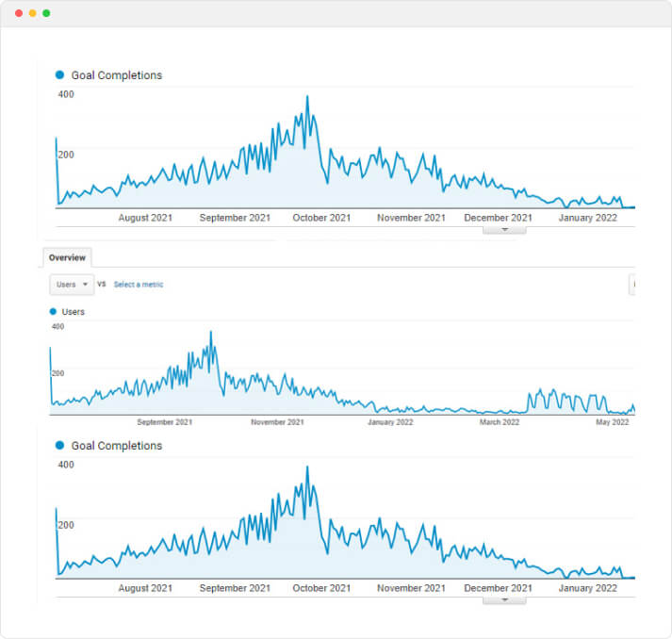This screenshot has width=672, height=639.
Task: Open the Users metric dropdown
Action: tap(73, 284)
